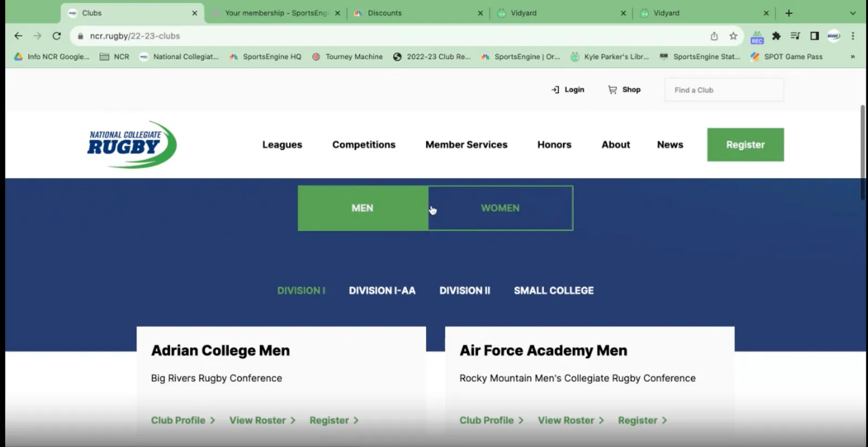Open SportsEngine Stat... bookmark

pos(700,56)
